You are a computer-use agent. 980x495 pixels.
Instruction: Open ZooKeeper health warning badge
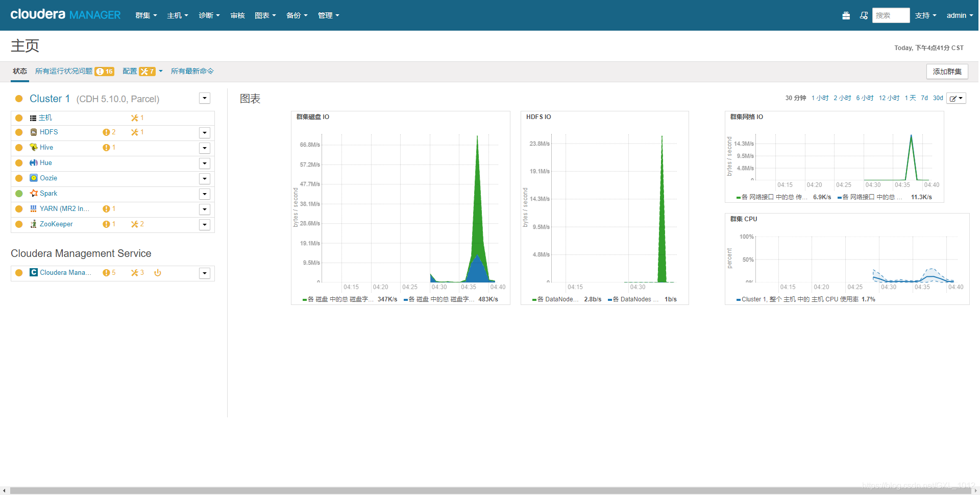(109, 224)
